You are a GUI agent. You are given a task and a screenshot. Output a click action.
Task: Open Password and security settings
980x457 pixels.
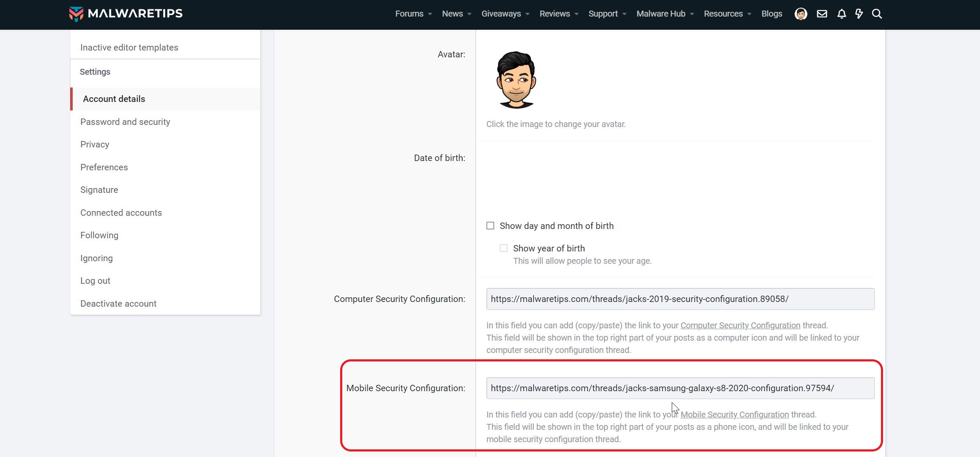point(125,122)
